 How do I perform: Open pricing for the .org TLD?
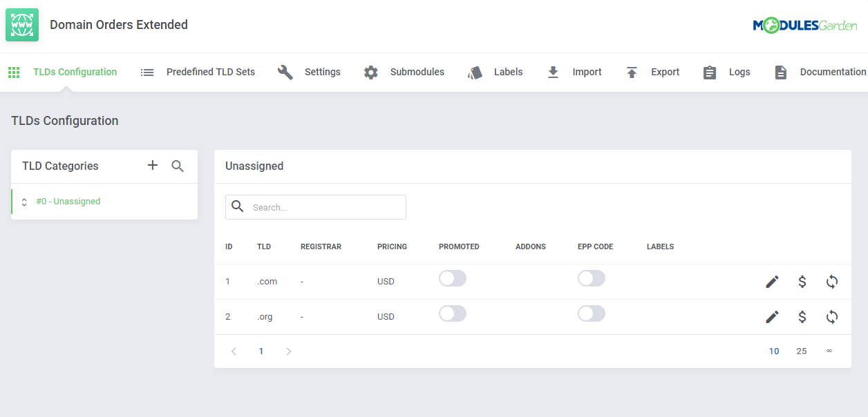point(802,316)
